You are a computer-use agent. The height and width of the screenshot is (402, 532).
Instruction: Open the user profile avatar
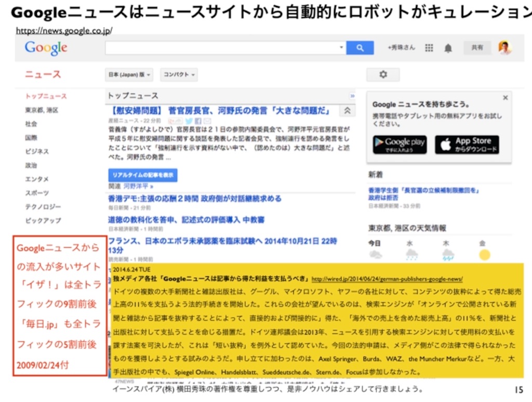pos(504,47)
